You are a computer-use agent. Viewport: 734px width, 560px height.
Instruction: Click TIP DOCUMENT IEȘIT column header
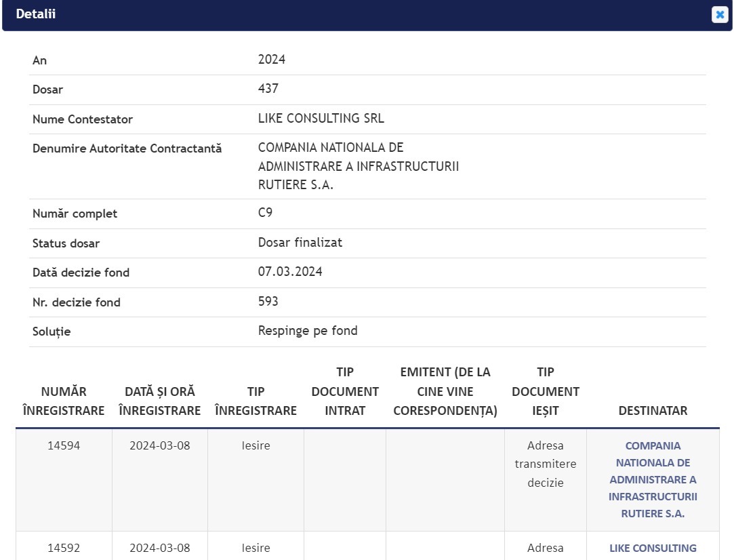pyautogui.click(x=546, y=391)
